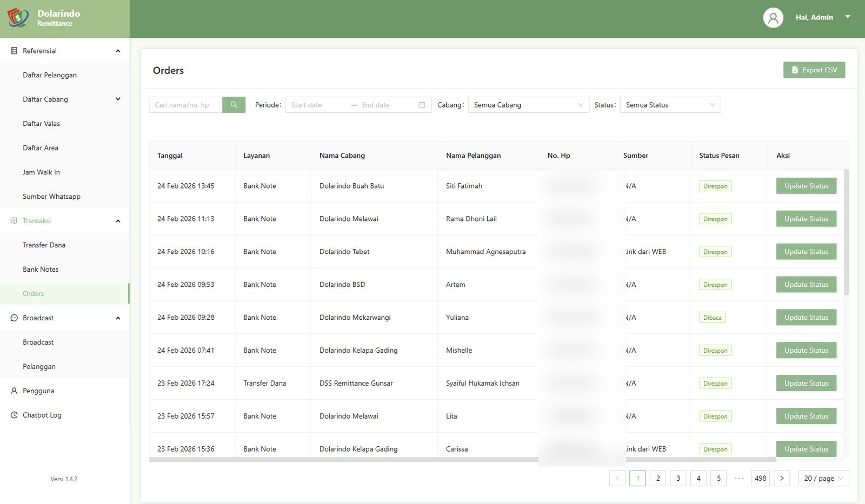Update status for Rama Dhoni Lail's order
Image resolution: width=865 pixels, height=504 pixels.
pos(806,219)
